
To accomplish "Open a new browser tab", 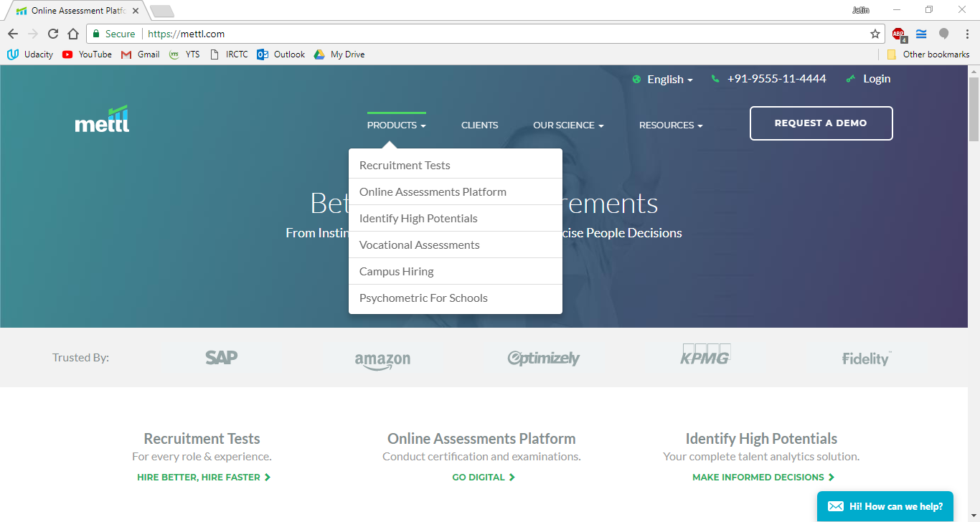I will click(x=162, y=11).
